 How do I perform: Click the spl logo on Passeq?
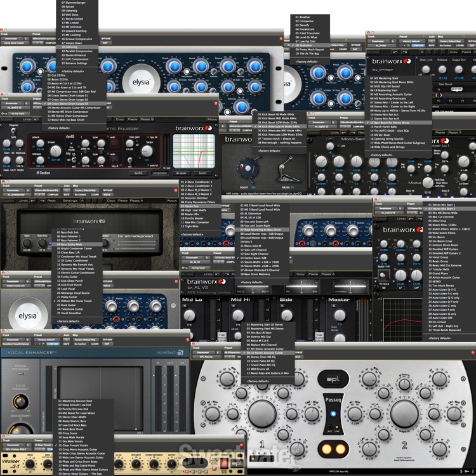coord(333,379)
